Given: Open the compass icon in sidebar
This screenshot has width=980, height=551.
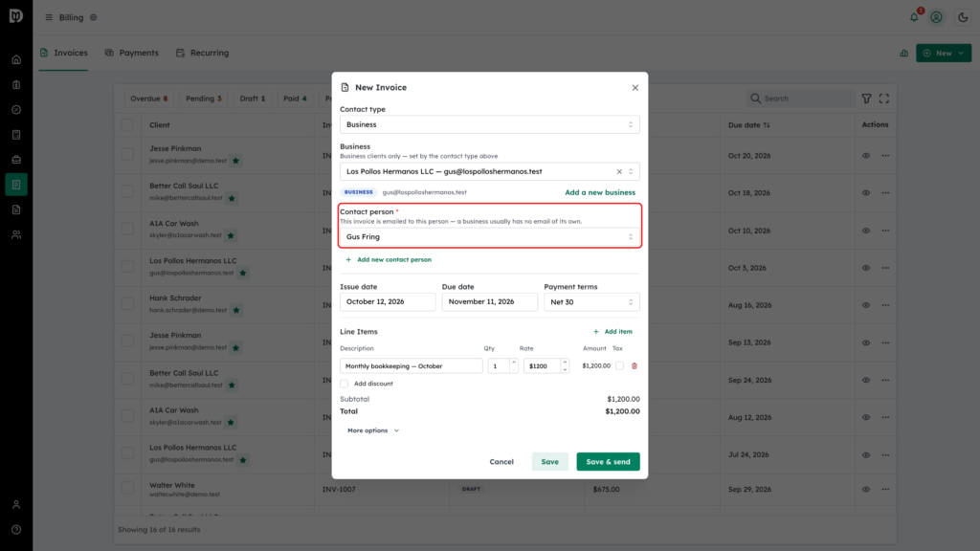Looking at the screenshot, I should click(16, 110).
